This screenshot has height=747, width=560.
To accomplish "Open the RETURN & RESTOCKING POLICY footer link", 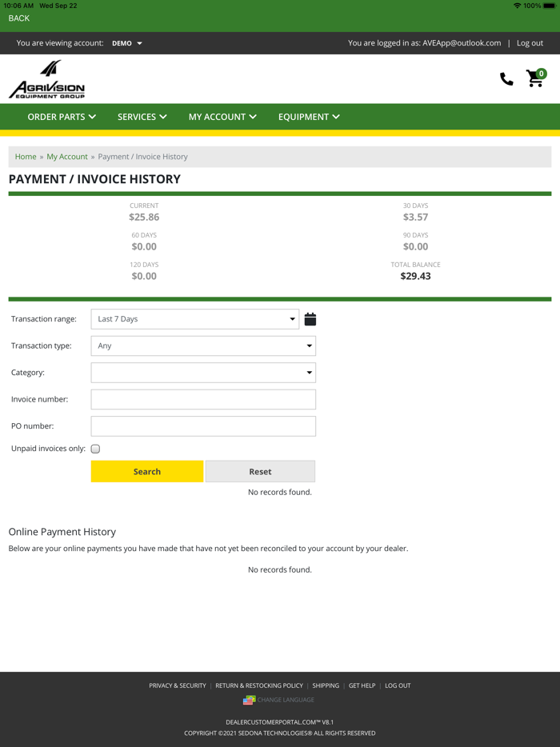I will click(x=258, y=685).
